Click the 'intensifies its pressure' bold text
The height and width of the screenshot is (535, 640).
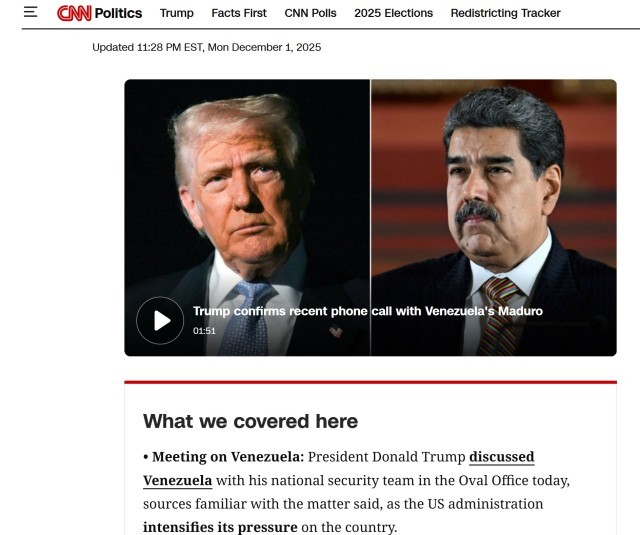tap(220, 527)
